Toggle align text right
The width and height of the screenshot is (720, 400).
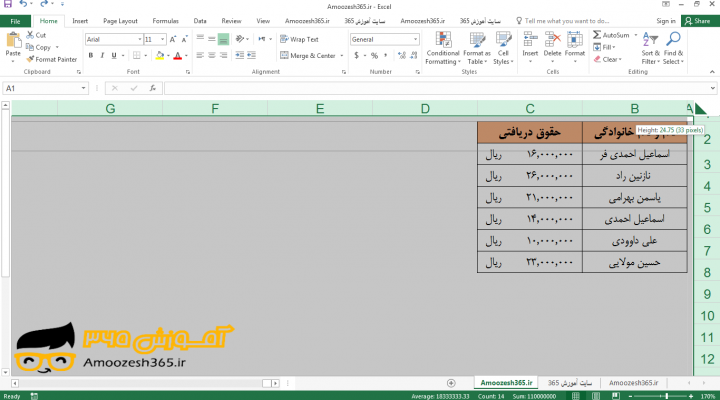pyautogui.click(x=223, y=55)
